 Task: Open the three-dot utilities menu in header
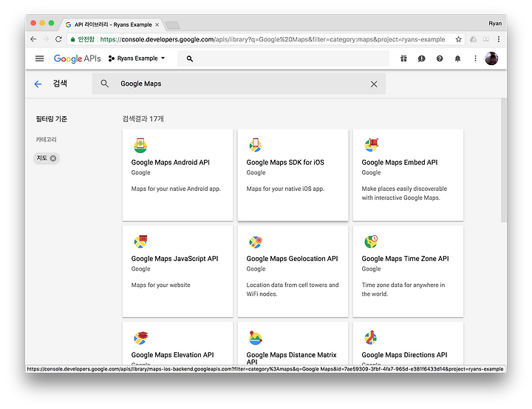coord(475,58)
